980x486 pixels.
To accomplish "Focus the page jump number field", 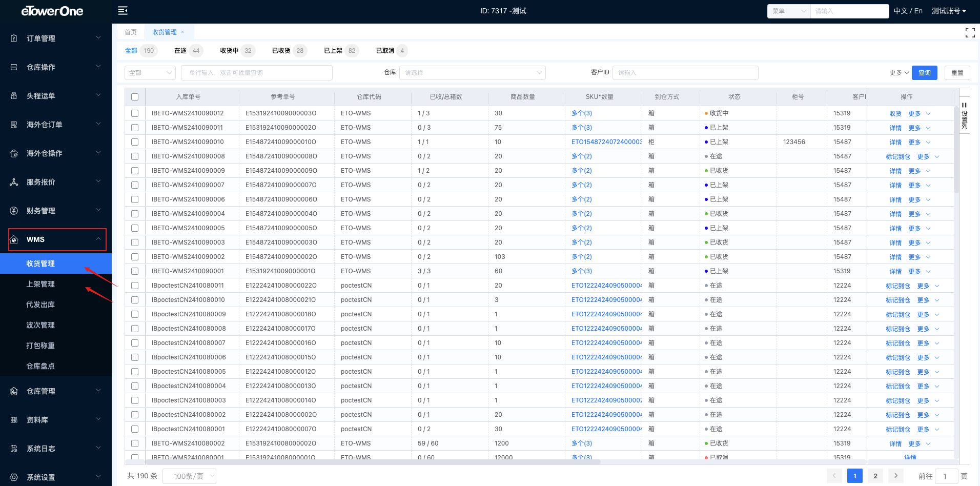I will (947, 476).
